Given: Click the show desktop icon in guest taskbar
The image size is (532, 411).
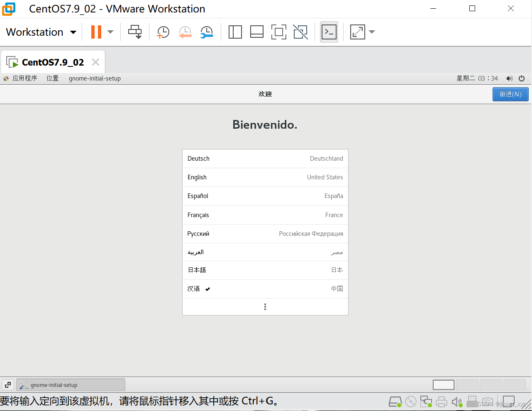Looking at the screenshot, I should click(8, 385).
